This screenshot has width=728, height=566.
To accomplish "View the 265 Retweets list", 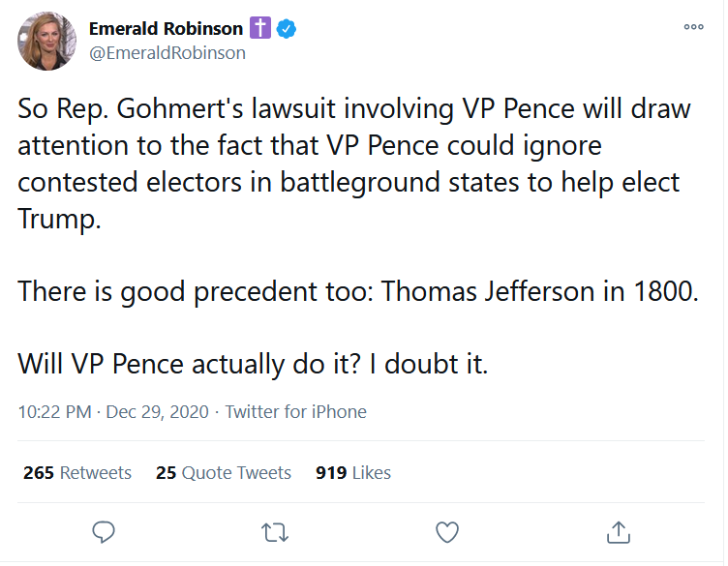I will coord(77,473).
